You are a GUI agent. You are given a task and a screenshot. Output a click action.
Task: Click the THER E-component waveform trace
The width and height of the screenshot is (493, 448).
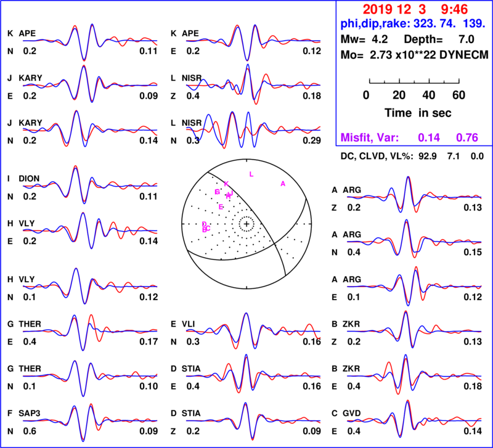click(90, 332)
